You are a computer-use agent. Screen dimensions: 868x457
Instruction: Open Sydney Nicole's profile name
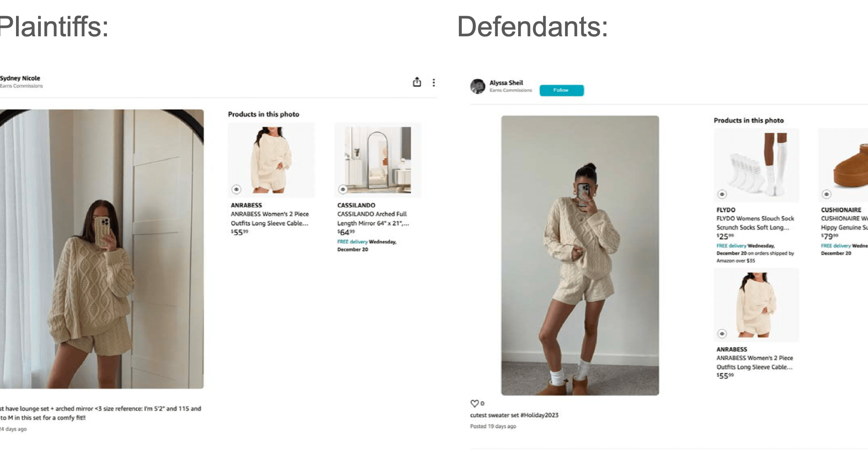[x=20, y=78]
